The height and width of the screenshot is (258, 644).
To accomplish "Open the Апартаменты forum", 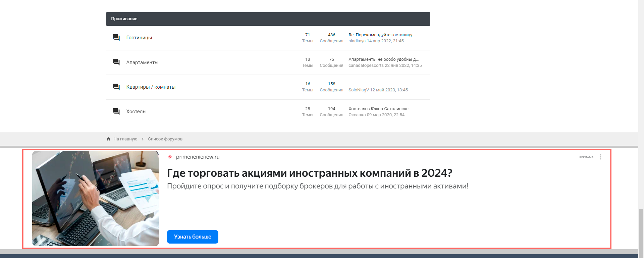I will click(142, 62).
